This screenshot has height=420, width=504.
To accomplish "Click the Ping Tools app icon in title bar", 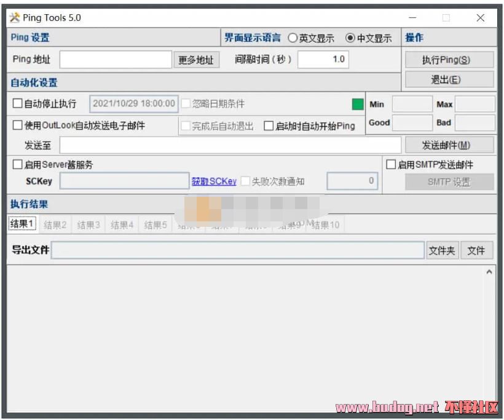I will pyautogui.click(x=15, y=17).
